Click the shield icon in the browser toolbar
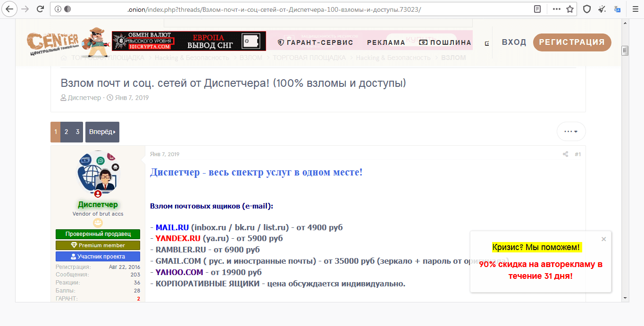This screenshot has width=644, height=326. [587, 9]
